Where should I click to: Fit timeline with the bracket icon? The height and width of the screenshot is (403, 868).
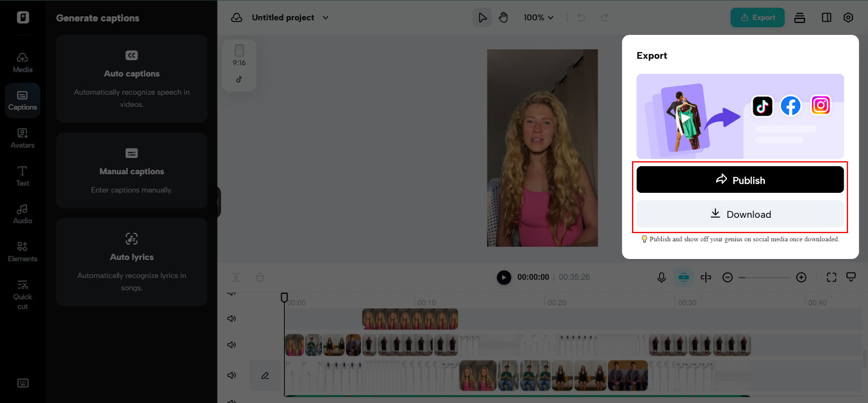point(831,278)
